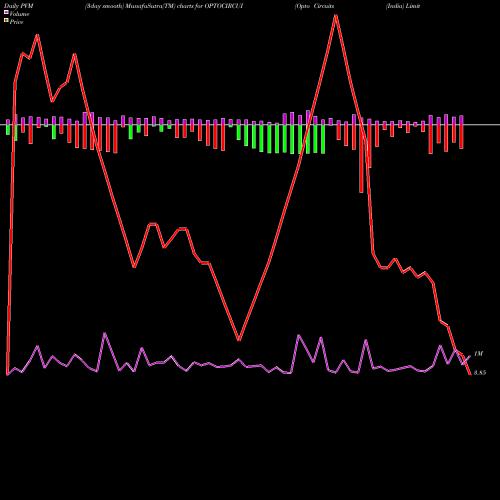This screenshot has width=500, height=500.
Task: Click the Volume legend color swatch
Action: (6, 13)
